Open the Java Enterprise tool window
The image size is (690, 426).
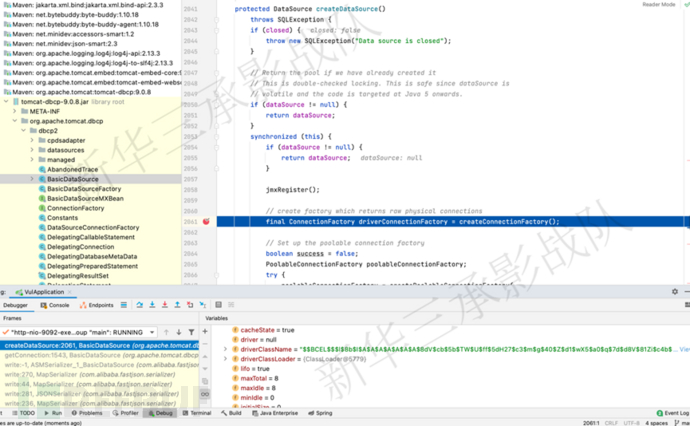tap(276, 412)
